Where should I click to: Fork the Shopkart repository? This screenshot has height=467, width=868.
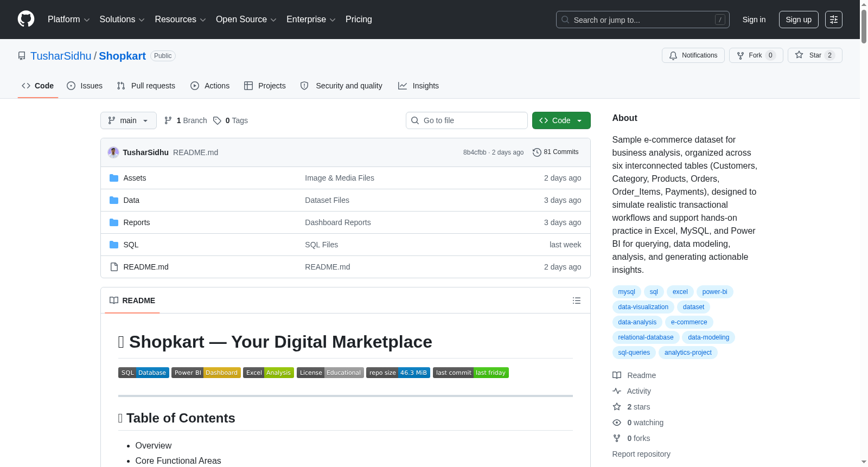[756, 55]
